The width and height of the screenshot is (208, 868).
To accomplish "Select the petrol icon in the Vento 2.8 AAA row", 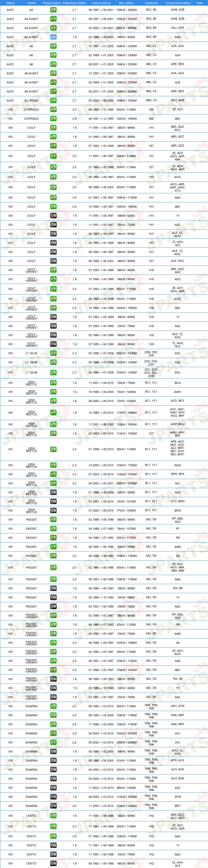I will [x=53, y=836].
